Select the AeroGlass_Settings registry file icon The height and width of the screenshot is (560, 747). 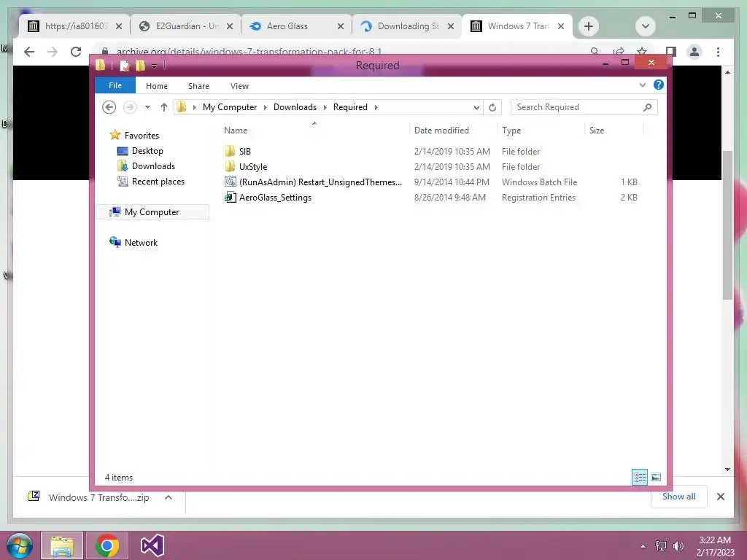tap(230, 197)
